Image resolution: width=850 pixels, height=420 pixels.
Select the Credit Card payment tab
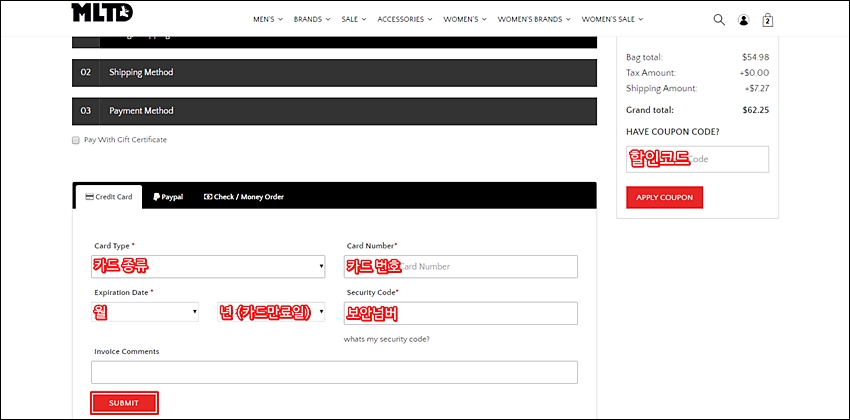[x=109, y=197]
